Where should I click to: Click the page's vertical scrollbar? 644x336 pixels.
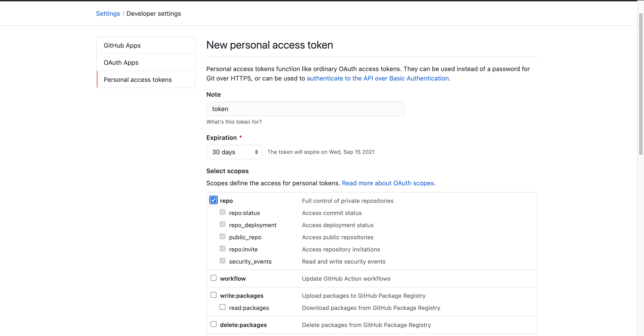tap(640, 84)
